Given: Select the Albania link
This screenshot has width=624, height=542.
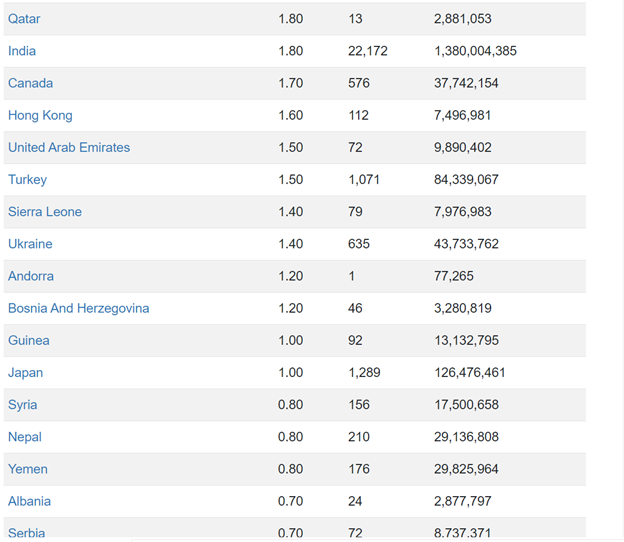Looking at the screenshot, I should (x=29, y=501).
